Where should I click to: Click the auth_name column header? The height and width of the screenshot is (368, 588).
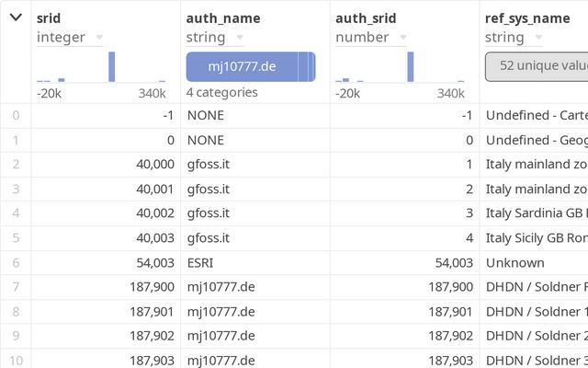tap(223, 17)
